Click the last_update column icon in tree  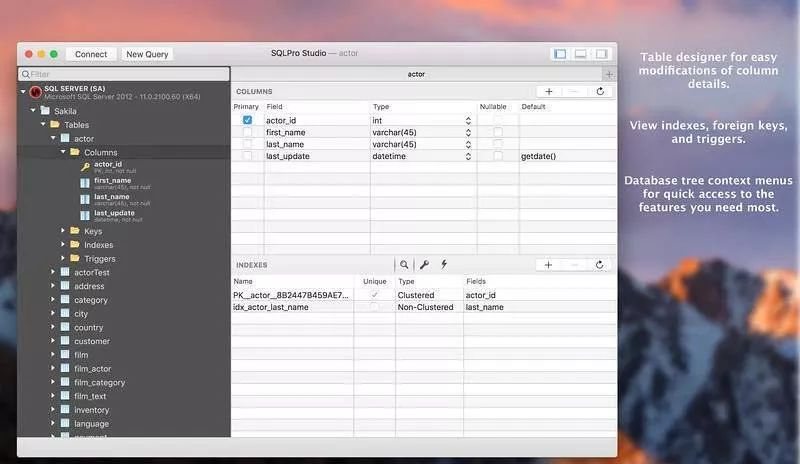click(x=85, y=215)
